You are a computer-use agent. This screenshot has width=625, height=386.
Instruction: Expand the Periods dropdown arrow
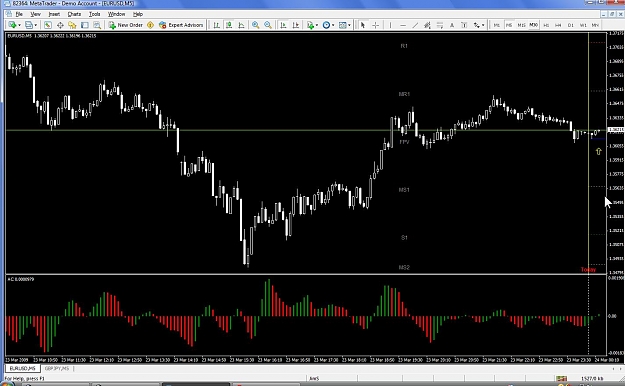pyautogui.click(x=333, y=25)
